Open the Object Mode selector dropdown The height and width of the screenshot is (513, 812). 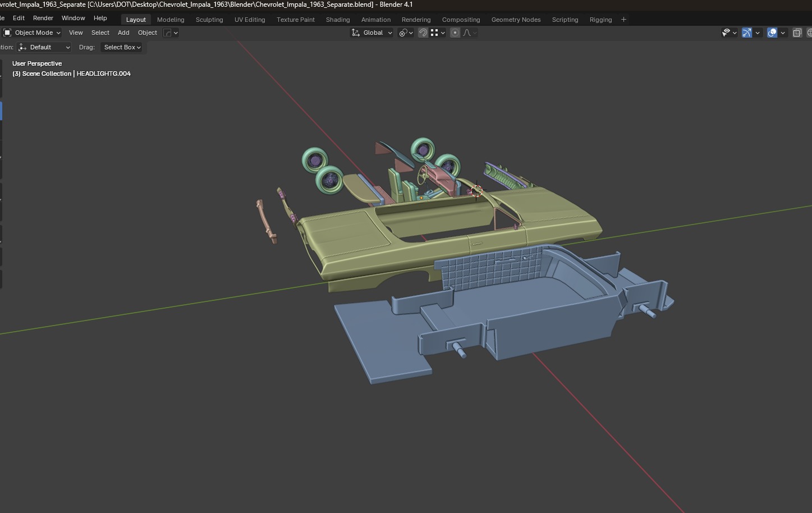(32, 33)
